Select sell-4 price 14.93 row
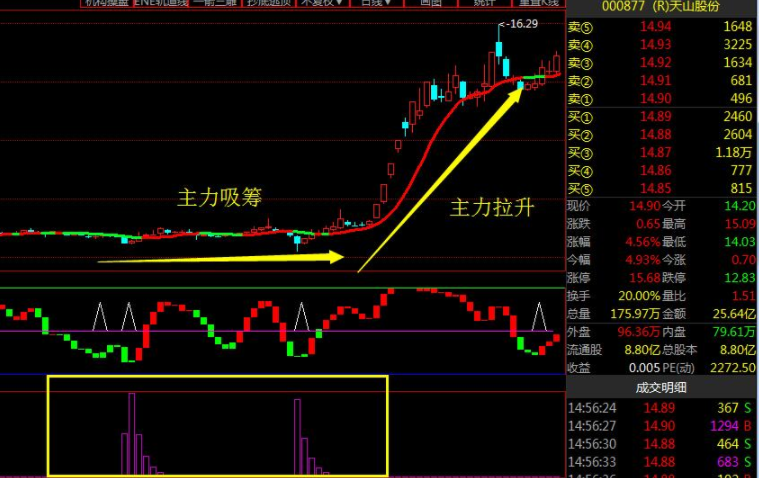 661,45
